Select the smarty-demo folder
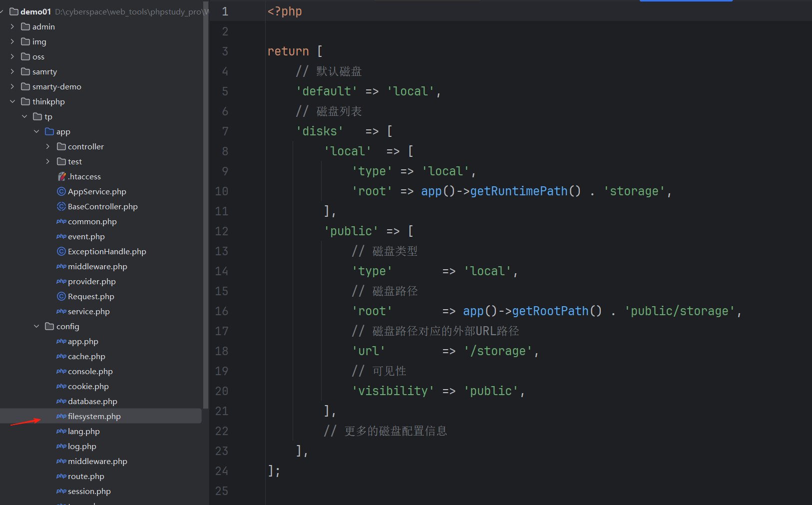 coord(56,86)
